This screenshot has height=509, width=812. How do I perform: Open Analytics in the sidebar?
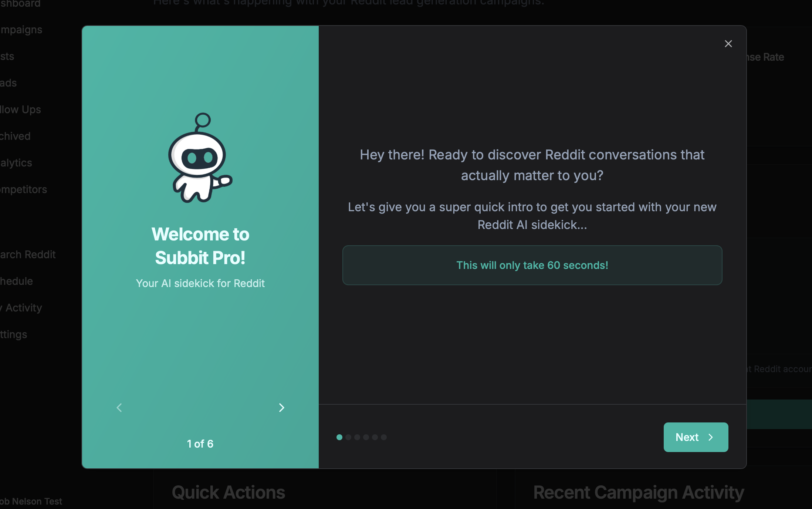16,163
